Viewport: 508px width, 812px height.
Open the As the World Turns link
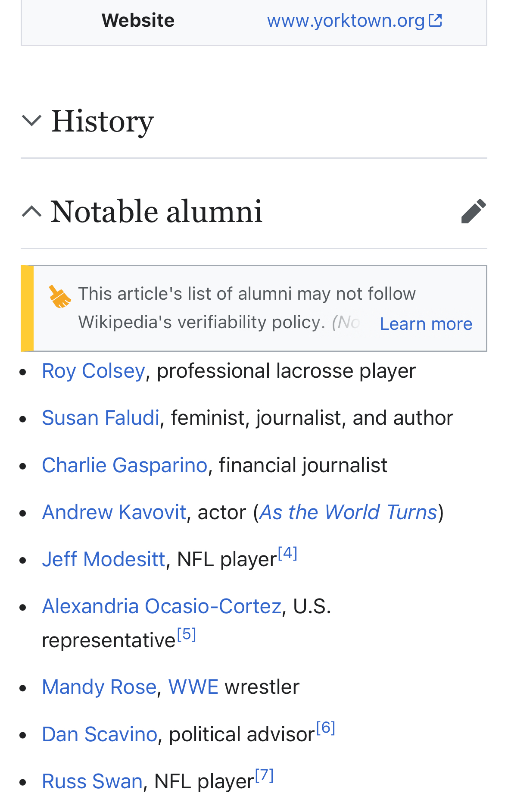(x=348, y=512)
